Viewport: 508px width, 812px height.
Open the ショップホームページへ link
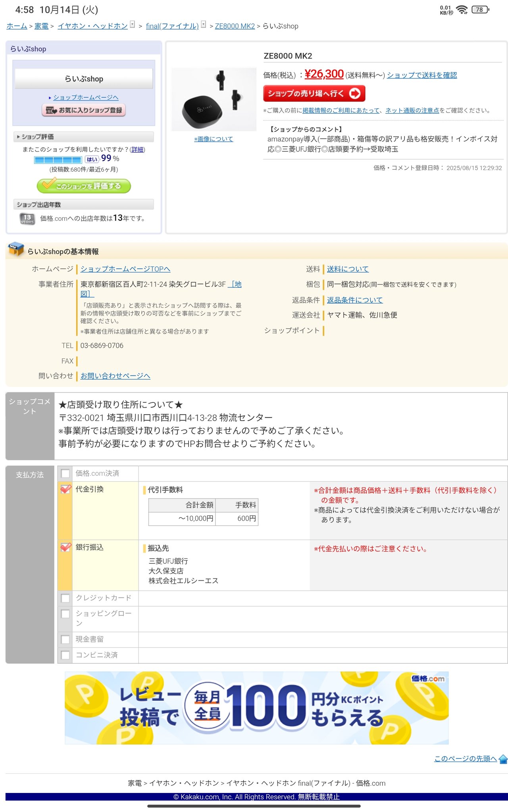(x=86, y=97)
